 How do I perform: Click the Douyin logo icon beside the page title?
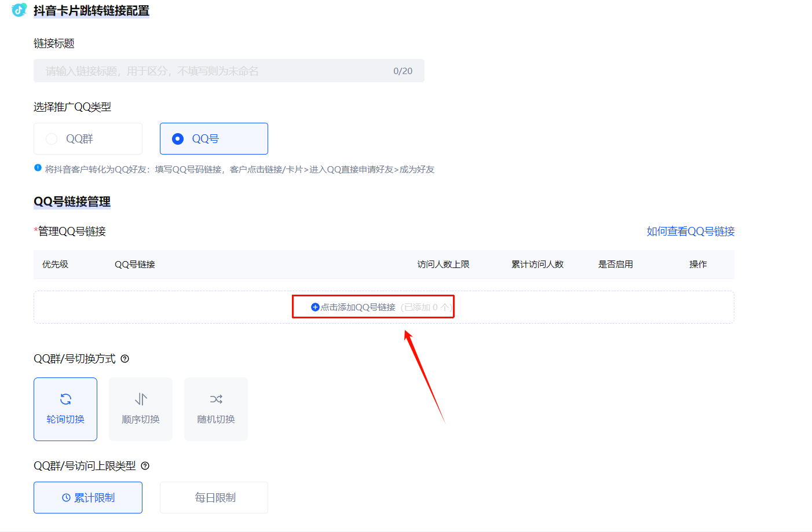tap(19, 10)
